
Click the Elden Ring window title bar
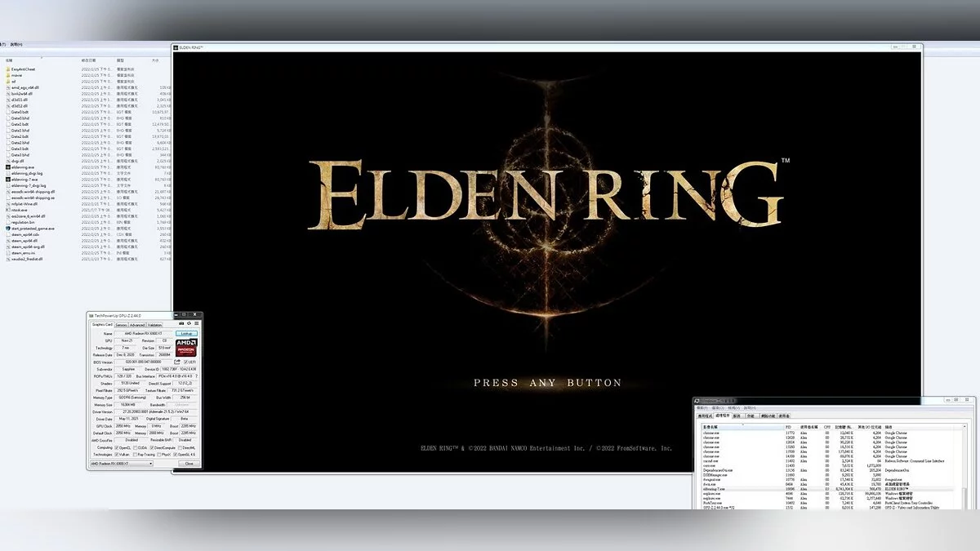(547, 47)
